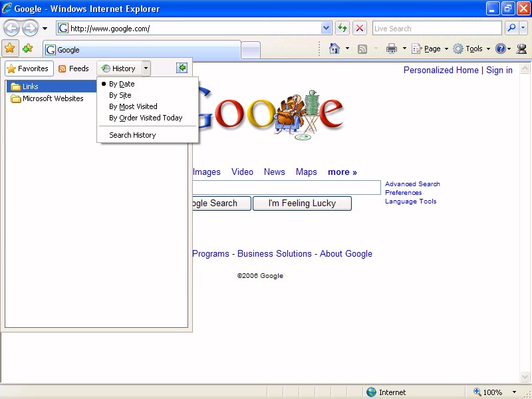Click the I'm Feeling Lucky button

click(302, 203)
